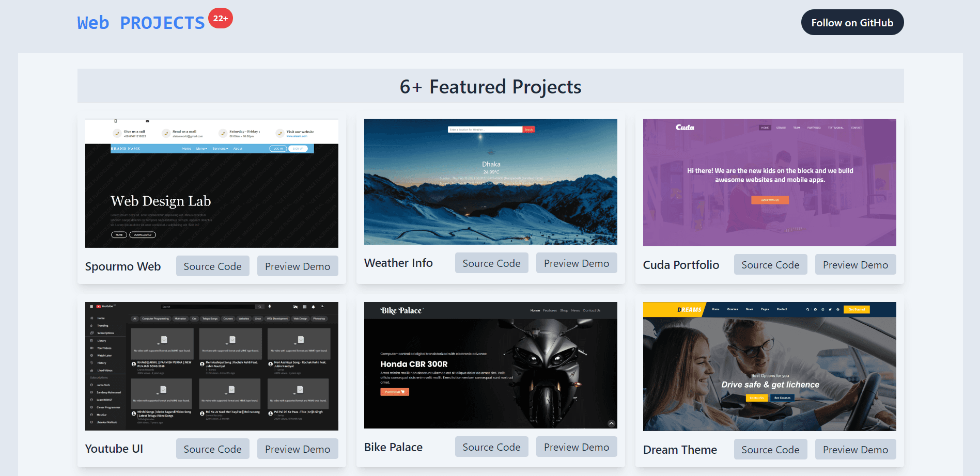Collapse the Youtube sidebar with the hamburger icon
The width and height of the screenshot is (980, 476).
[91, 306]
